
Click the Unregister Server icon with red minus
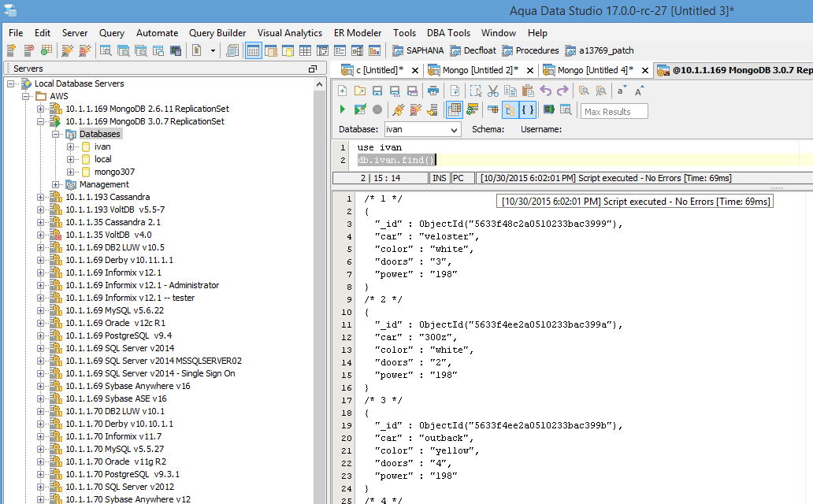pos(28,50)
